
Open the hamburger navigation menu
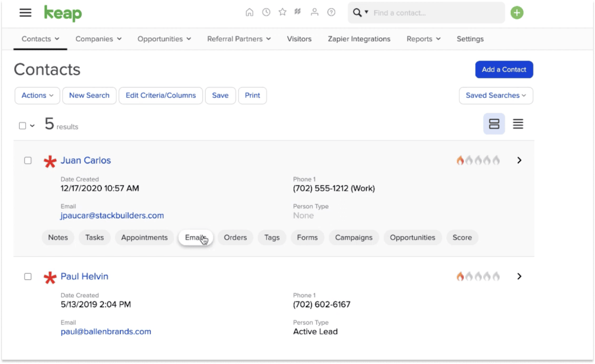point(25,13)
